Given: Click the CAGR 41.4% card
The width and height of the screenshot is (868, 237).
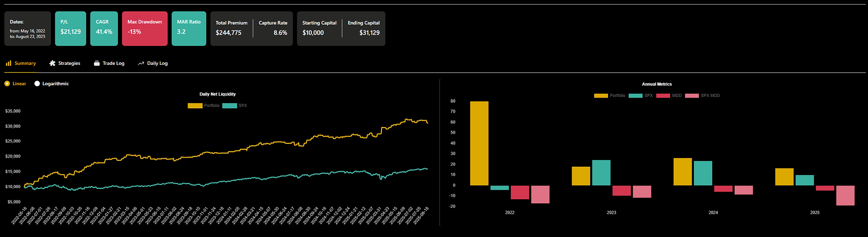Looking at the screenshot, I should point(104,28).
